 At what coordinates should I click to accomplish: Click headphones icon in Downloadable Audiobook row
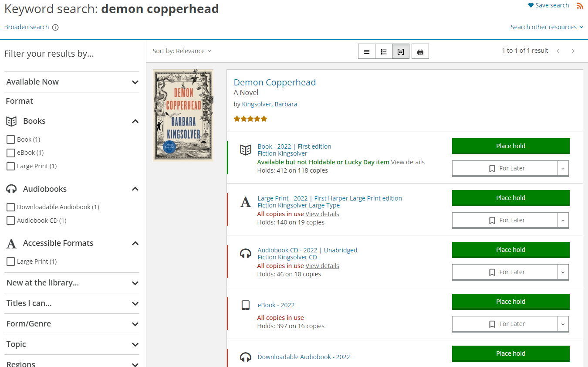(246, 357)
